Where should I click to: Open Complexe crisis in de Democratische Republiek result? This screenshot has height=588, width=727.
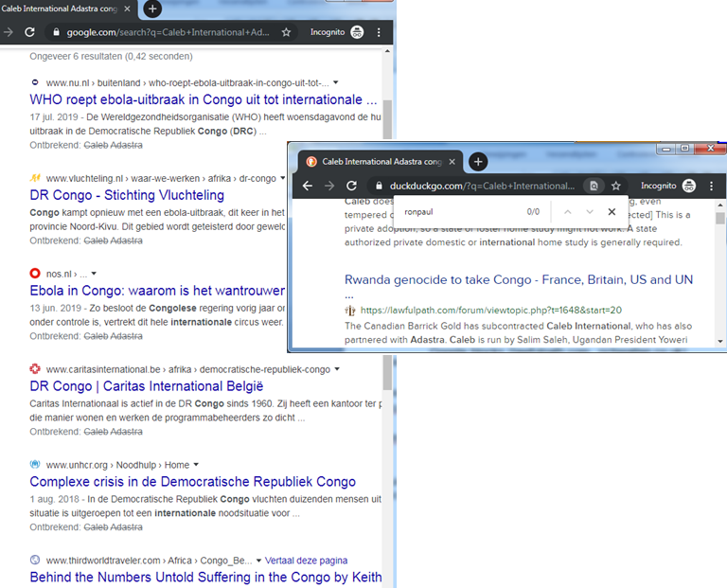point(192,482)
